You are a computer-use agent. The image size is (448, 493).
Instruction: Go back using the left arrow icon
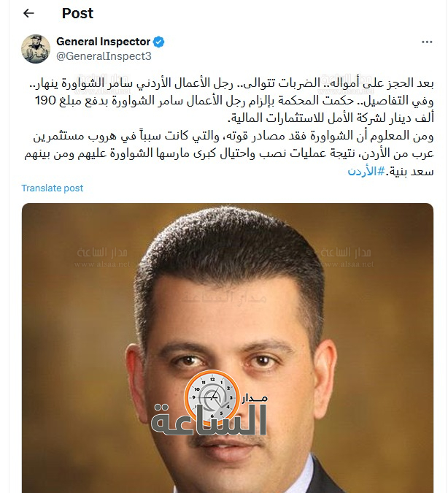tap(28, 13)
